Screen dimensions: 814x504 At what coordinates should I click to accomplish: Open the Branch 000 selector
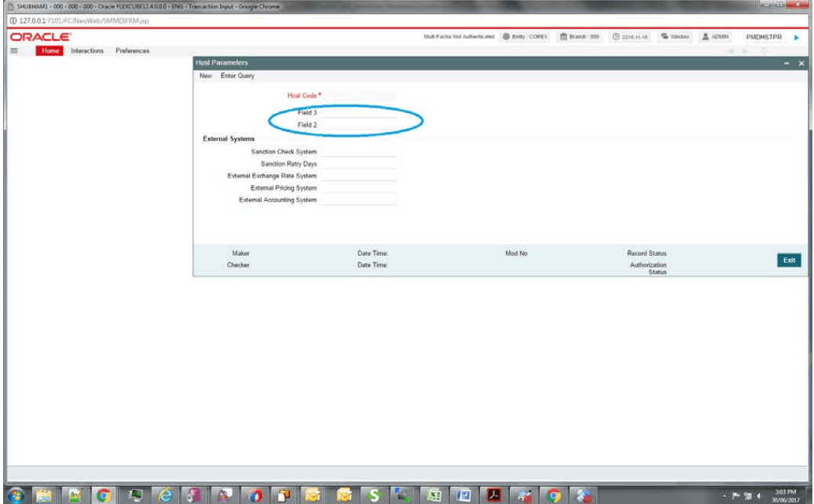(x=579, y=37)
